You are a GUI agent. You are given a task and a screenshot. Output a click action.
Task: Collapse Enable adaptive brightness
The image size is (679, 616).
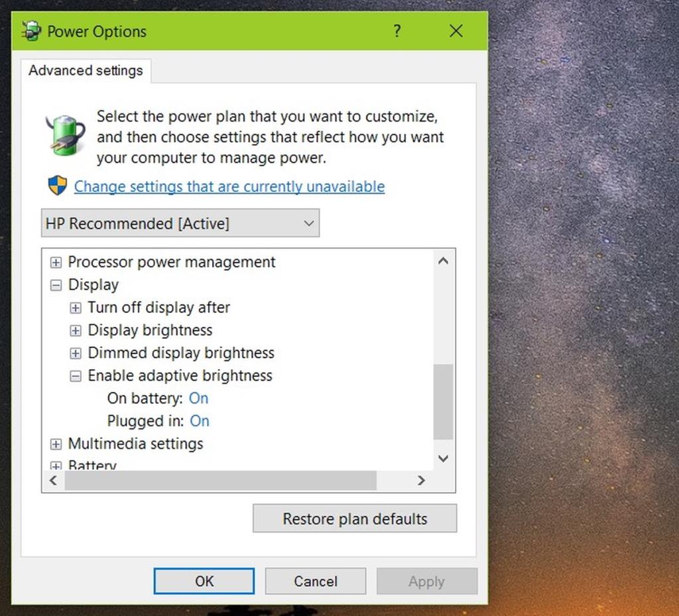75,375
